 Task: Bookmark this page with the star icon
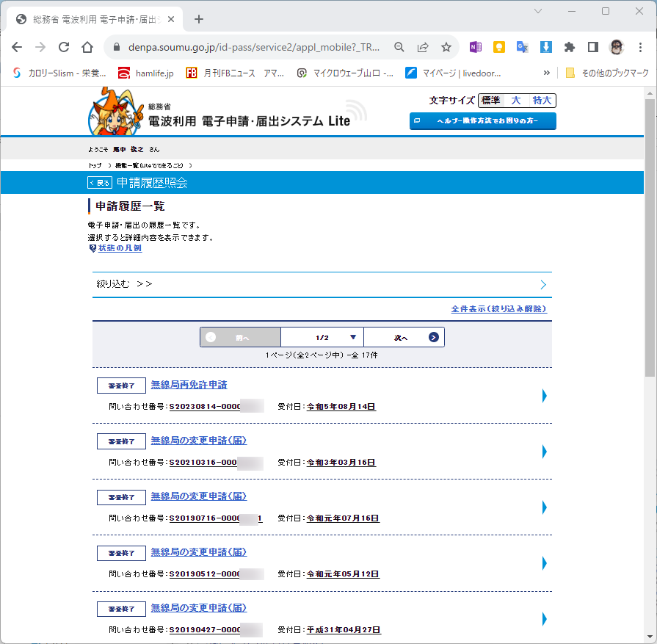pos(446,48)
